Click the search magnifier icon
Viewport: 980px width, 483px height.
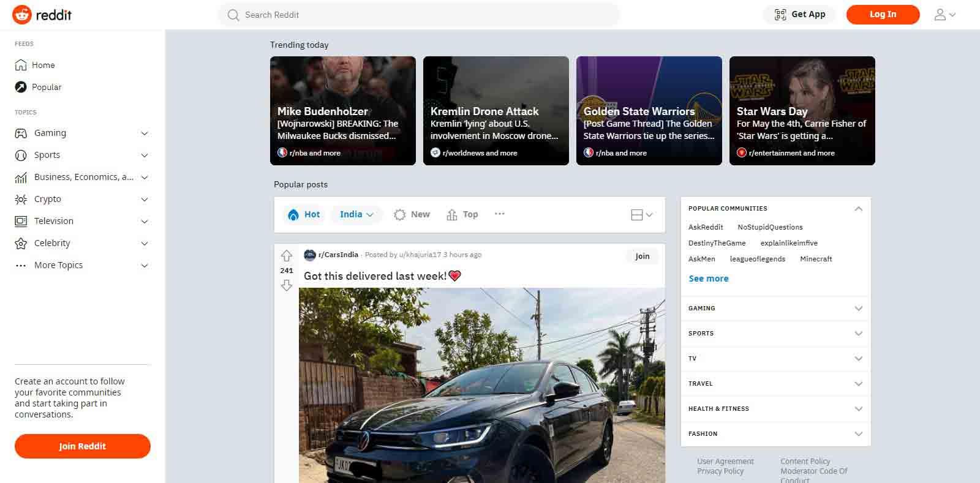click(233, 15)
